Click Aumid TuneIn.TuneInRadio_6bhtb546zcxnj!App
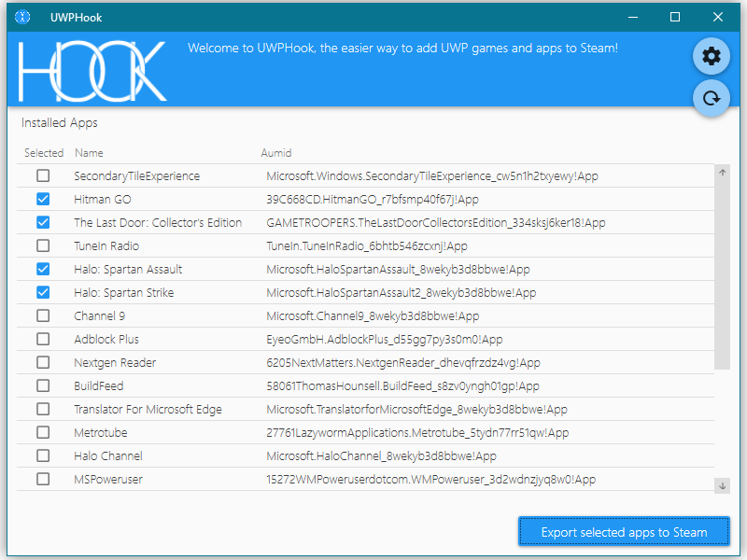This screenshot has height=560, width=747. tap(367, 246)
